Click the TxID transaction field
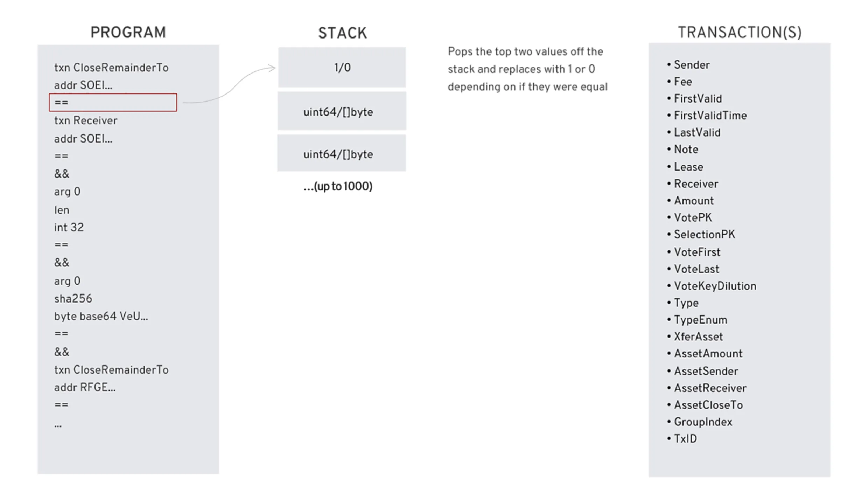868x493 pixels. [685, 439]
